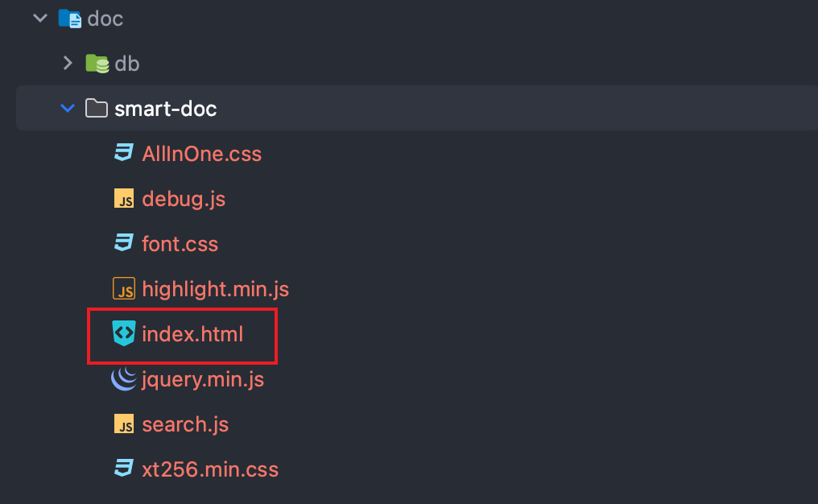Select the jQuery icon next to jquery.min.js
The height and width of the screenshot is (504, 818).
(122, 379)
